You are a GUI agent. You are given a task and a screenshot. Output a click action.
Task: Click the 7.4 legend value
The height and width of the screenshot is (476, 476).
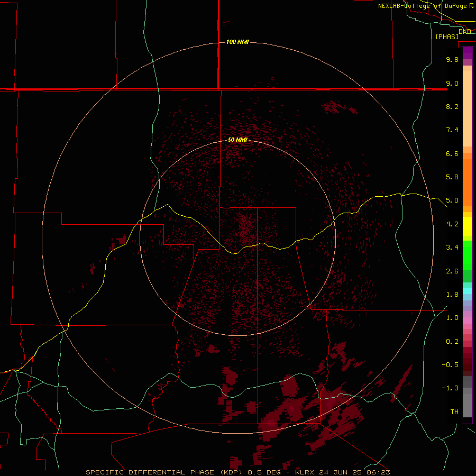tap(452, 130)
